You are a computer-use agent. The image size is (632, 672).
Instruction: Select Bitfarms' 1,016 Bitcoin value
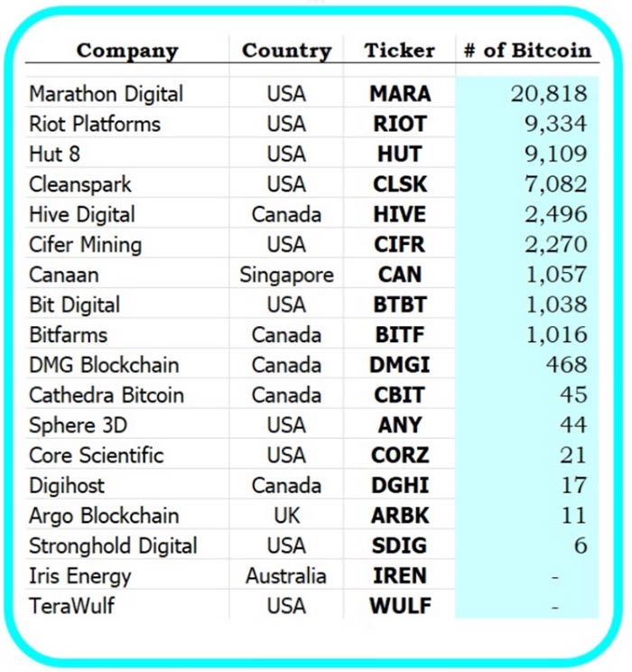(556, 335)
